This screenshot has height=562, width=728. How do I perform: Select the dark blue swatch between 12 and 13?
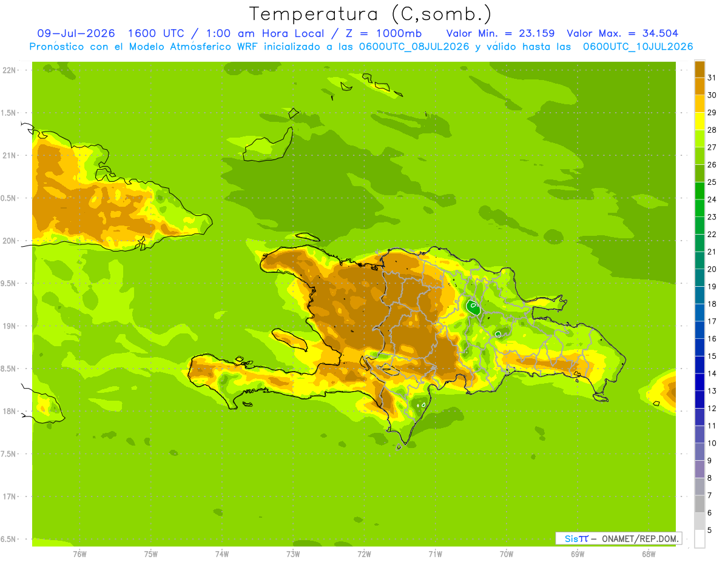click(699, 400)
